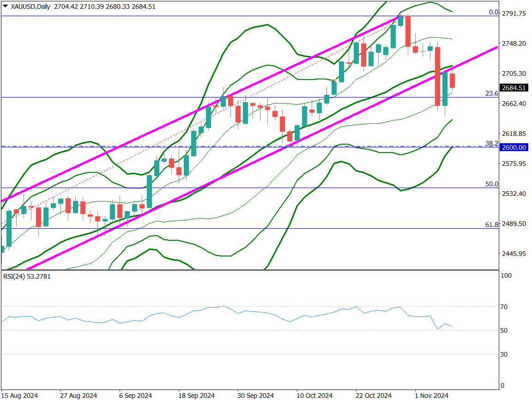Click the 2748.20 price axis label

[514, 43]
